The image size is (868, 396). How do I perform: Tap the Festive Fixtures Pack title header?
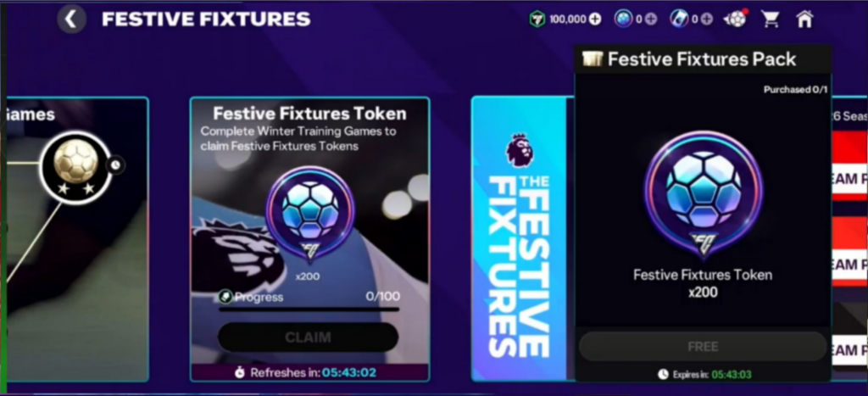click(703, 59)
